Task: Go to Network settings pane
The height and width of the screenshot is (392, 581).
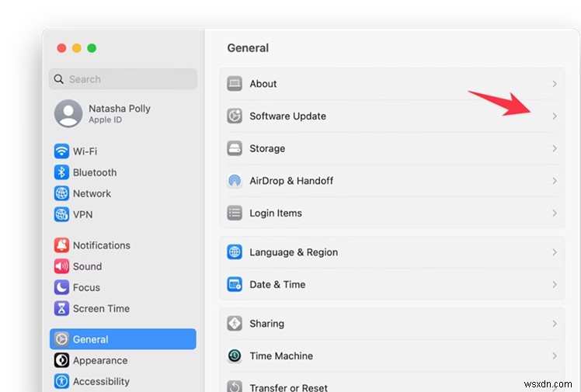Action: point(123,193)
